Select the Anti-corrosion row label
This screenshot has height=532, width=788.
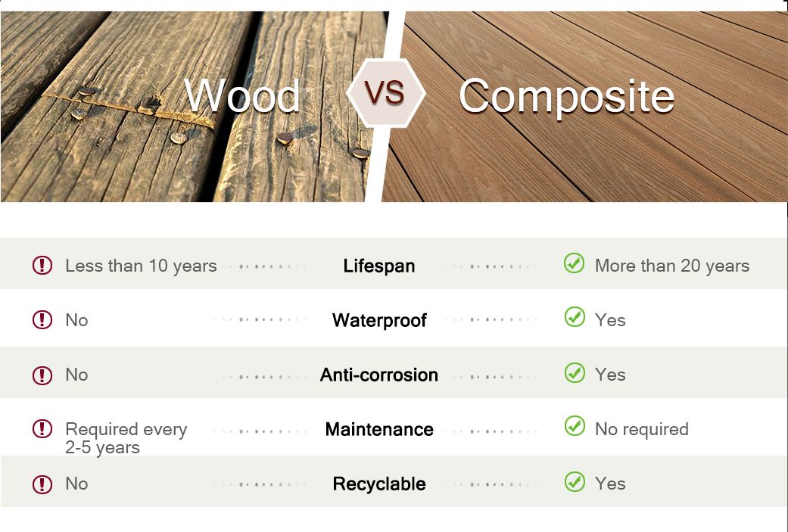[378, 375]
